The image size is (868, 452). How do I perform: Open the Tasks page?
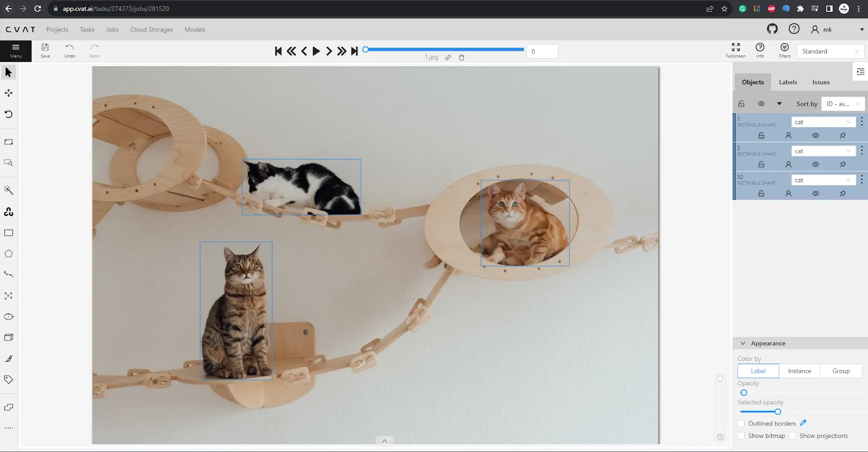coord(87,29)
